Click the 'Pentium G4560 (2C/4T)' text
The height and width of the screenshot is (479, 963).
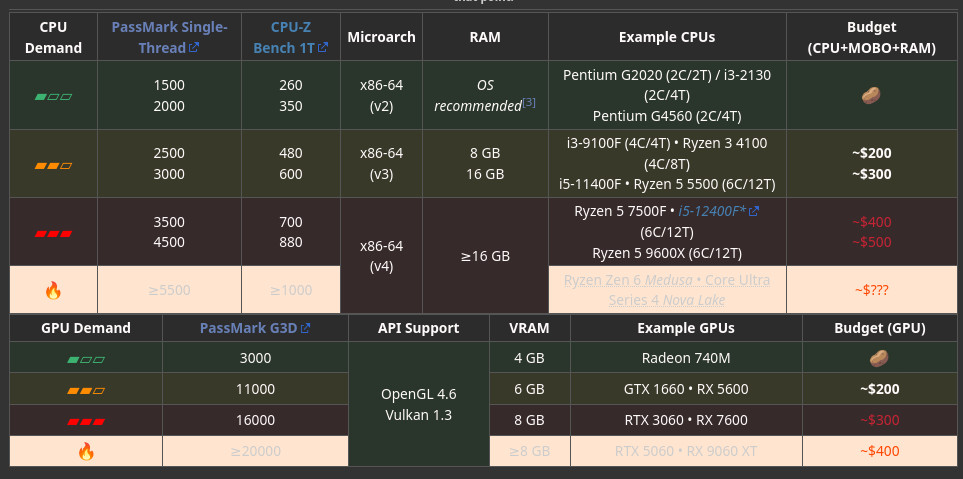667,116
